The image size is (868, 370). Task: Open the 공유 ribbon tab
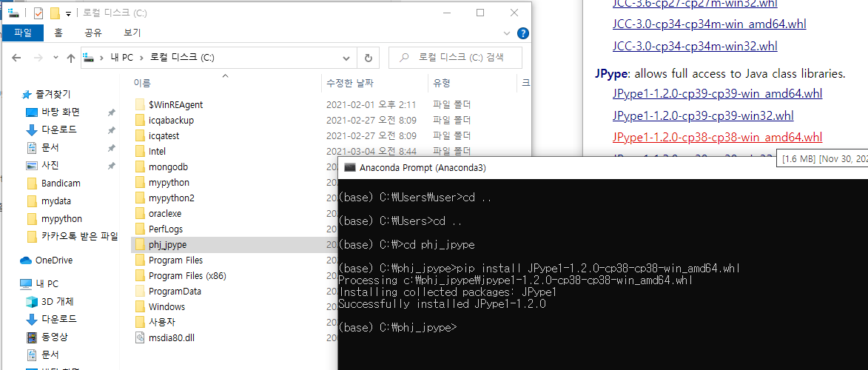(x=93, y=33)
